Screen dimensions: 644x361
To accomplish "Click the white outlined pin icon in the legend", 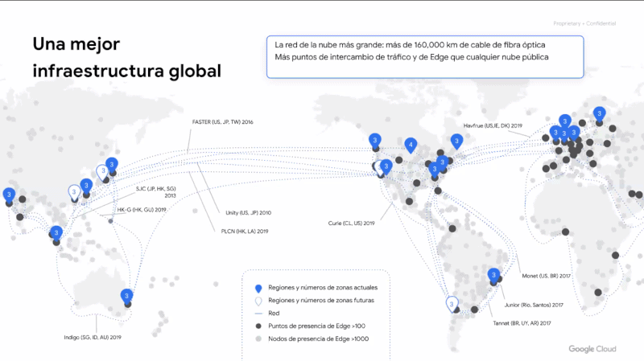I will coord(258,300).
